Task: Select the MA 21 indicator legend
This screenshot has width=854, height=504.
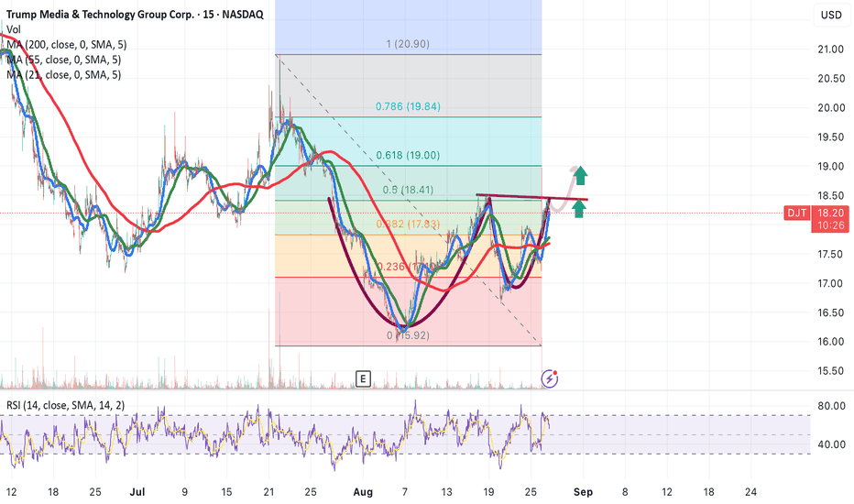Action: pos(64,74)
